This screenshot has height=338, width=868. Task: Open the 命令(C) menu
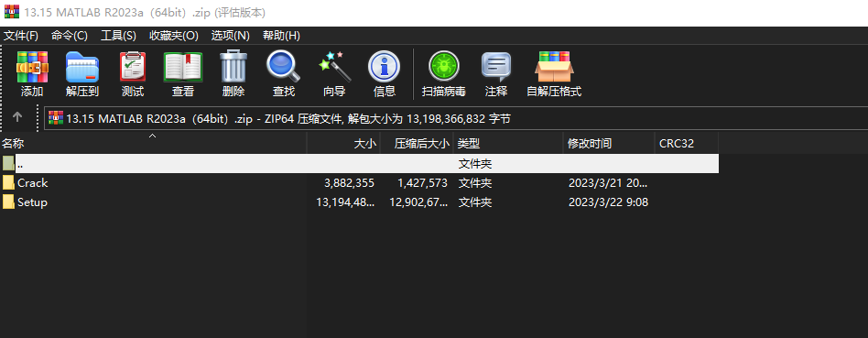click(x=70, y=36)
